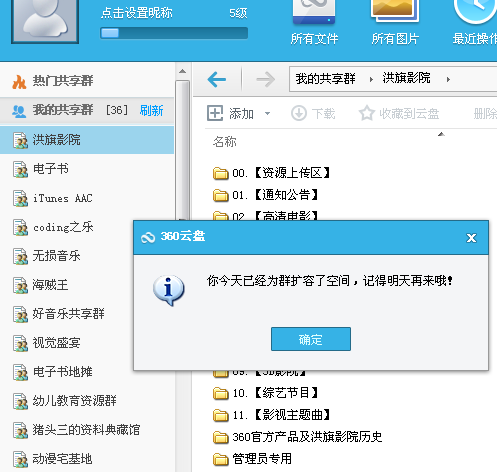Click the 收藏到云盘 star icon
The height and width of the screenshot is (472, 497).
click(x=367, y=113)
